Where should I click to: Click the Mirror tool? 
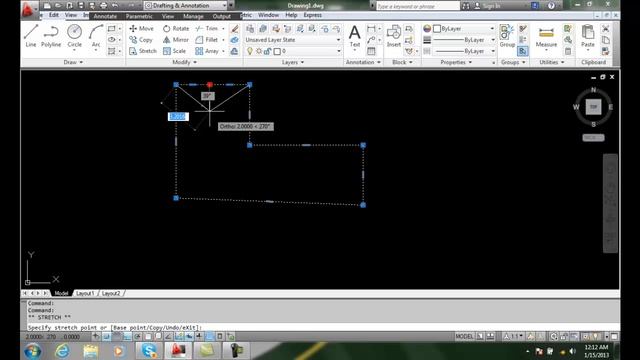point(176,40)
